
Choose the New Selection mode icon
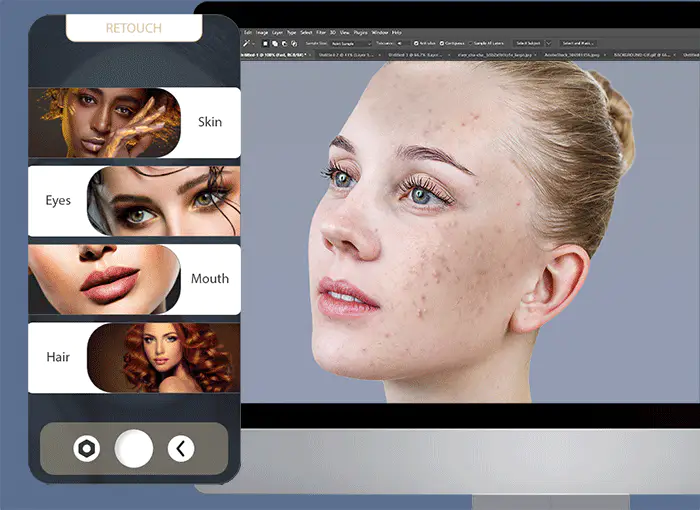265,43
